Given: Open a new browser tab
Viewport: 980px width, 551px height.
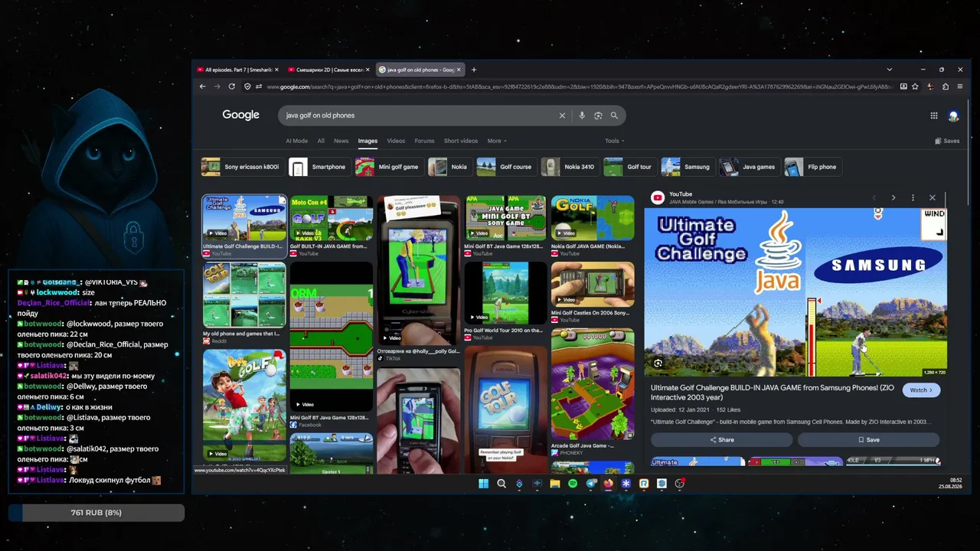Looking at the screenshot, I should [474, 70].
